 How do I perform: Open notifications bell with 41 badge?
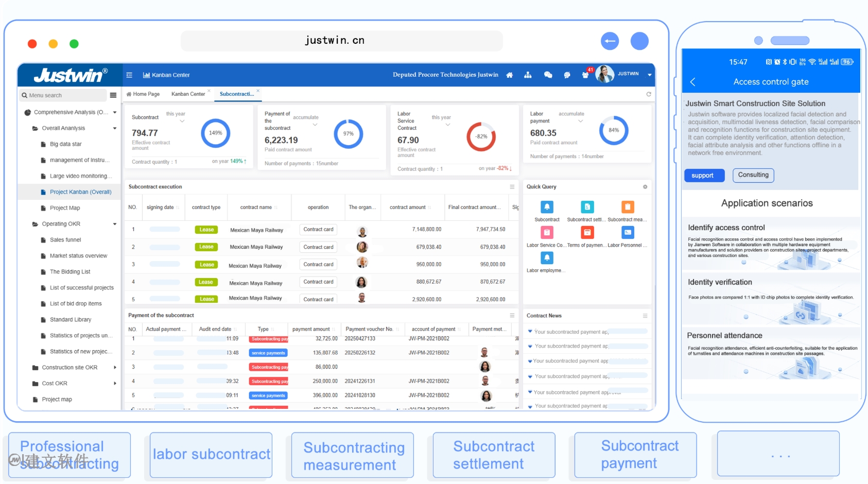(x=585, y=75)
